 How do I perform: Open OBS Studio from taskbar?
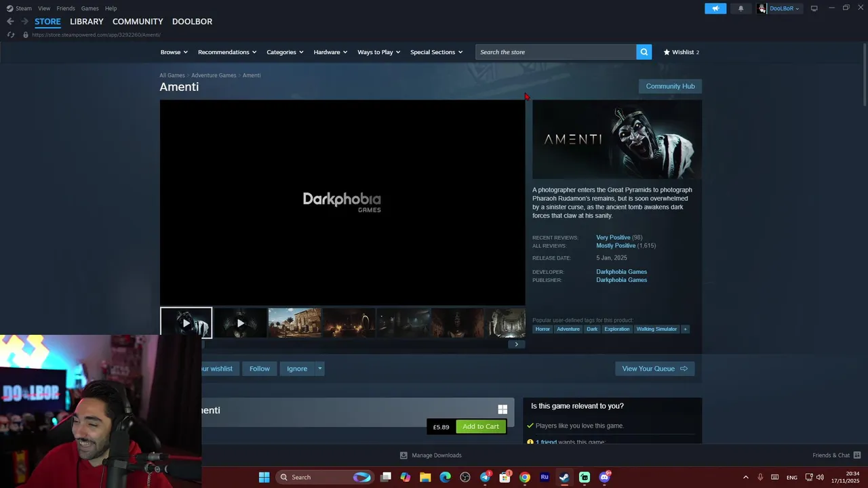click(x=465, y=477)
